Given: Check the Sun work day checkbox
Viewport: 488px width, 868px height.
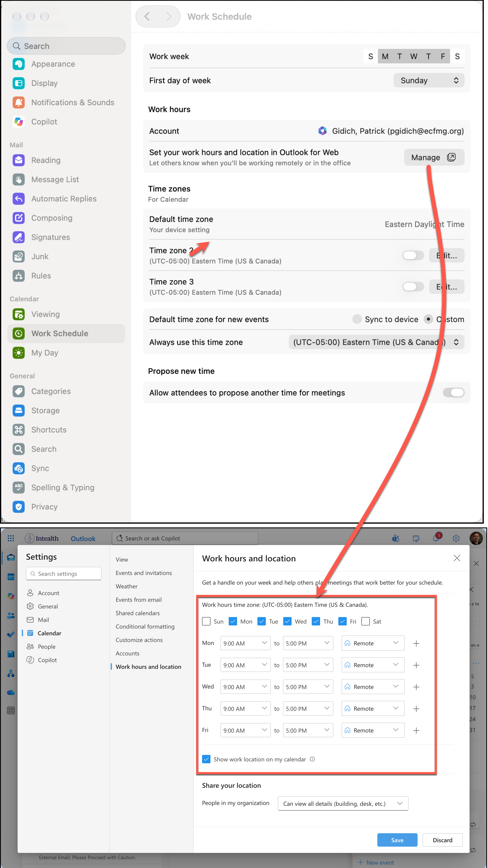Looking at the screenshot, I should pyautogui.click(x=206, y=621).
